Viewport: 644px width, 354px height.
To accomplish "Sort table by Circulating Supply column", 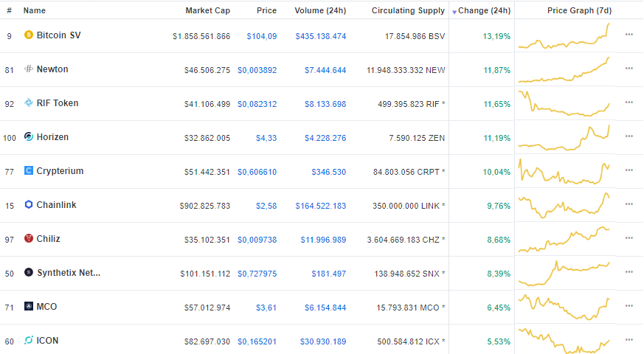I will point(408,10).
